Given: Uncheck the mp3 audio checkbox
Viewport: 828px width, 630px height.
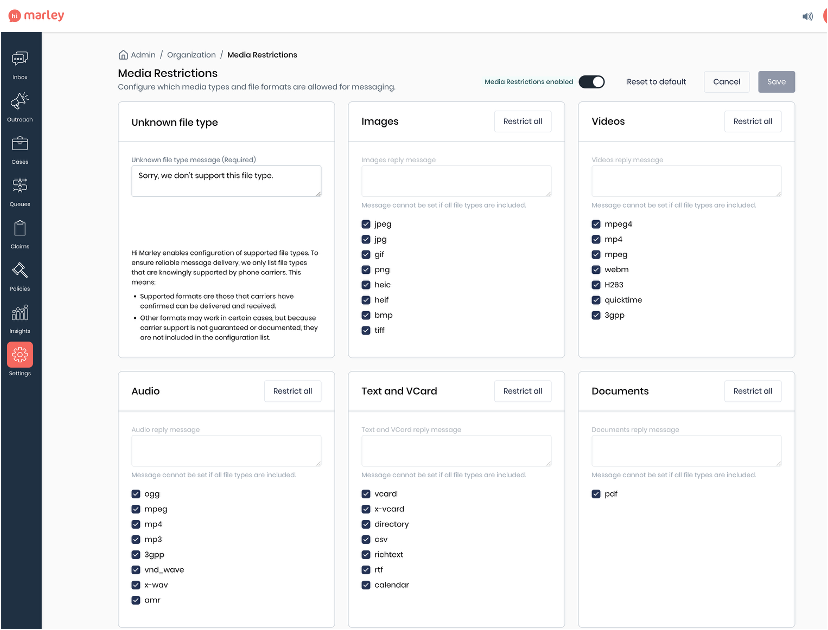Looking at the screenshot, I should tap(136, 539).
